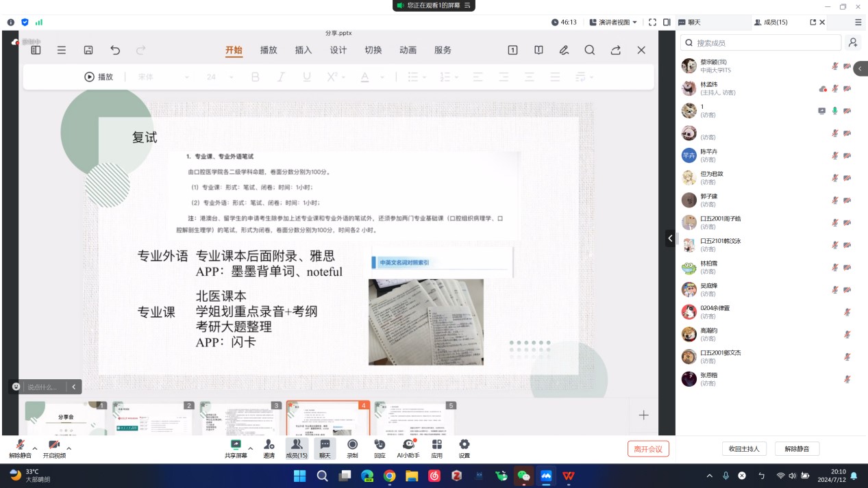Open the 邀请 invite icon
Image resolution: width=868 pixels, height=488 pixels.
269,446
